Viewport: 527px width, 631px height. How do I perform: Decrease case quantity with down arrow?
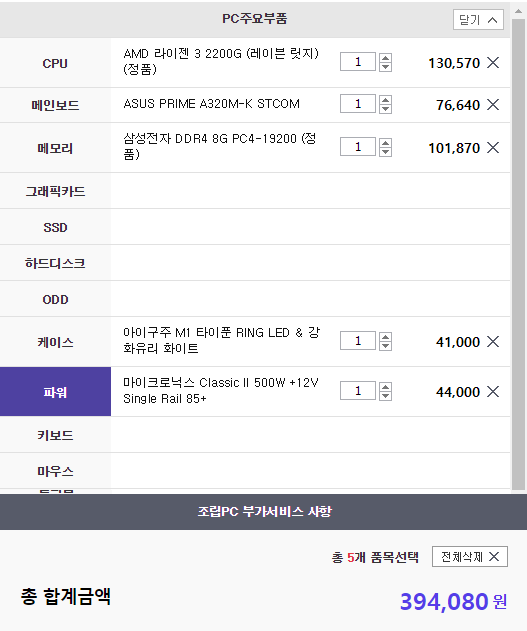[x=385, y=346]
